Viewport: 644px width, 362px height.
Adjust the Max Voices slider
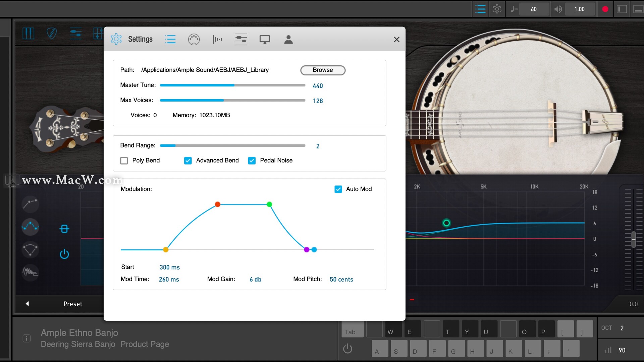coord(232,100)
